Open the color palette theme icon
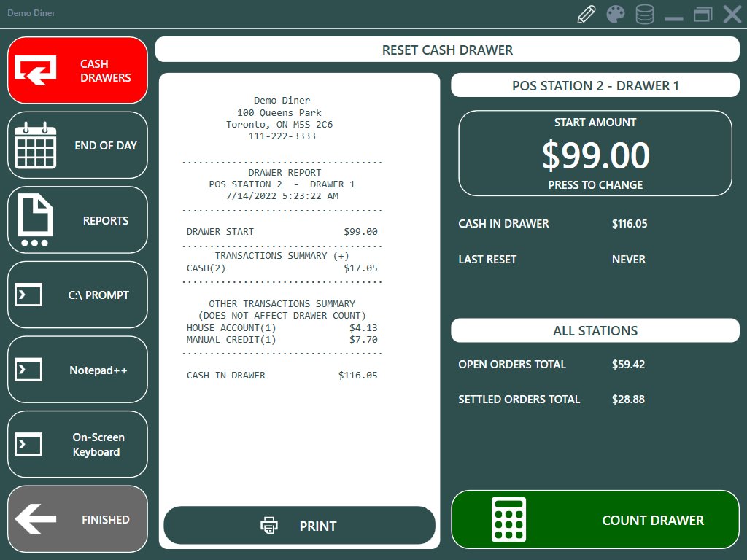Viewport: 747px width, 560px height. tap(616, 15)
